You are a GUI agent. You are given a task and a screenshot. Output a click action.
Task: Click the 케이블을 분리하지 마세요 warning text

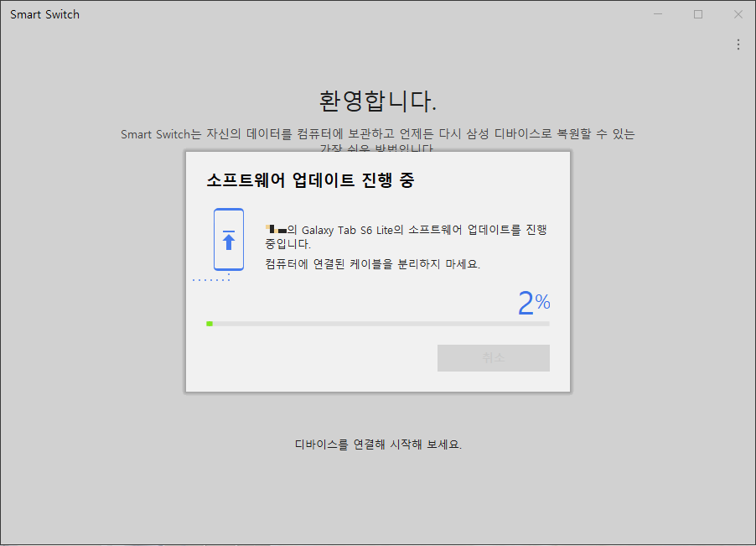pos(373,264)
